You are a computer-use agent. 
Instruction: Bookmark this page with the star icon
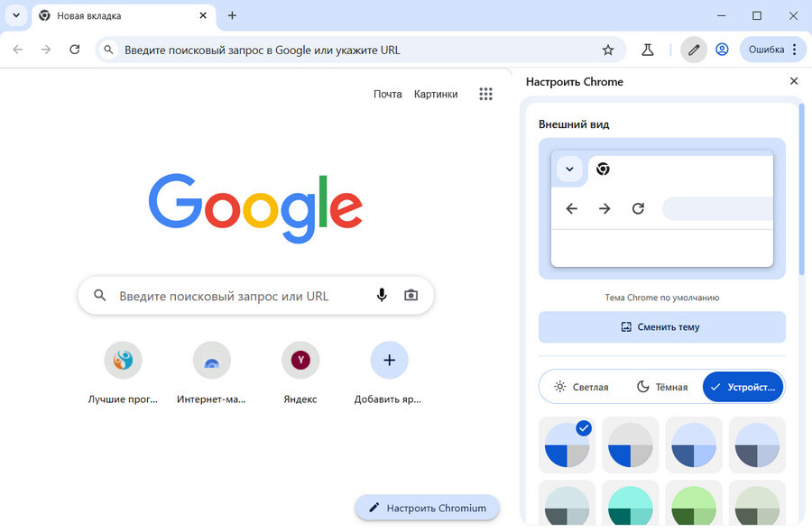[x=608, y=50]
